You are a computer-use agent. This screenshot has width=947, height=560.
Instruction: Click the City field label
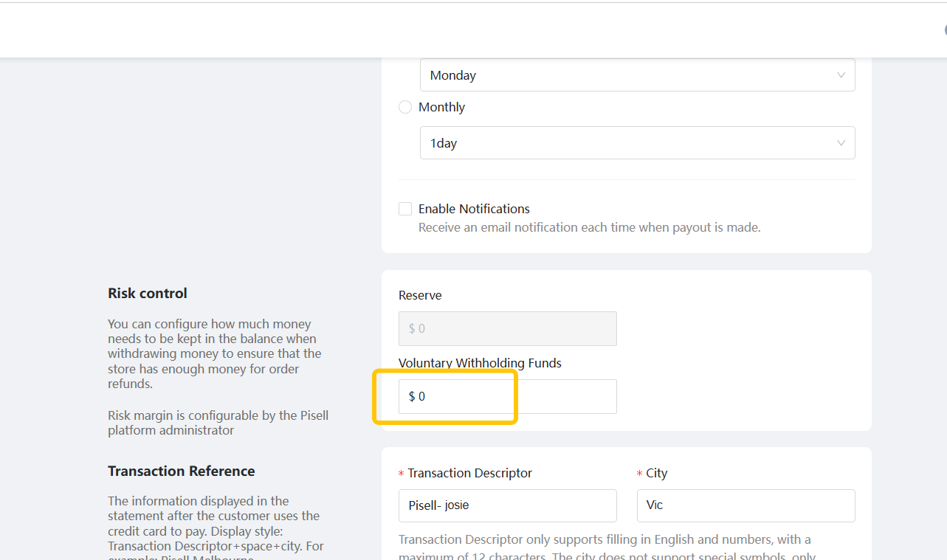point(656,473)
